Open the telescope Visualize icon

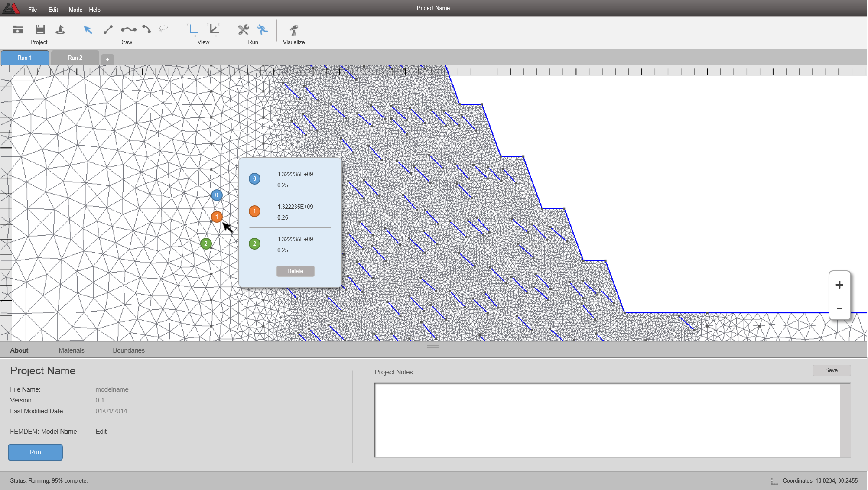[x=294, y=29]
